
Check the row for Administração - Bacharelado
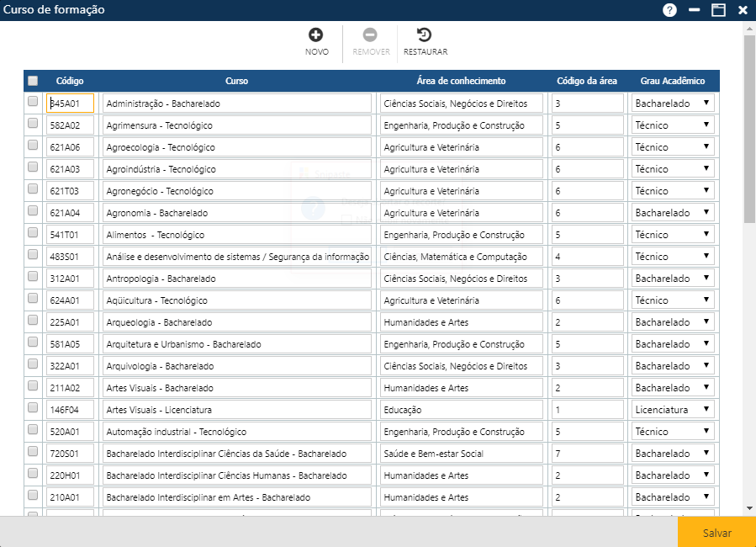tap(33, 101)
